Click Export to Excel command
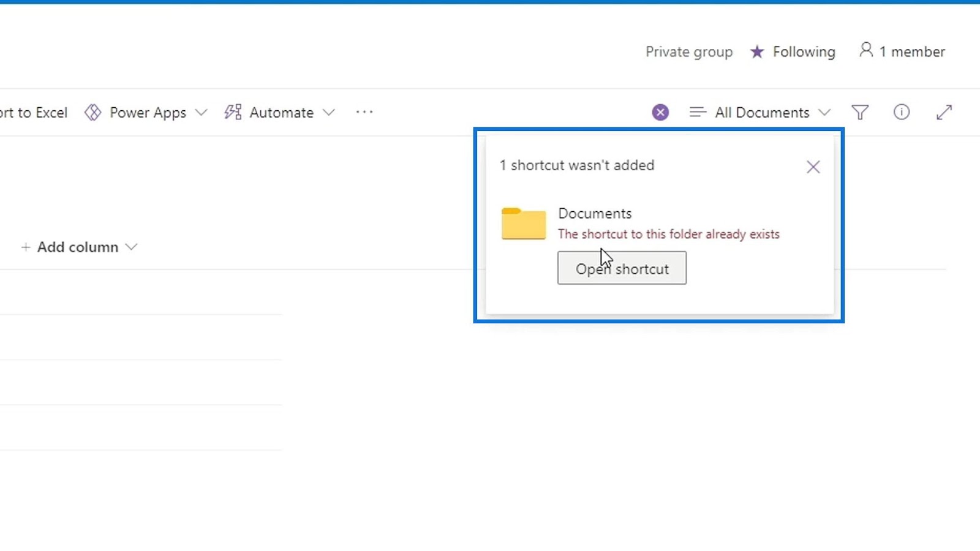 coord(34,113)
